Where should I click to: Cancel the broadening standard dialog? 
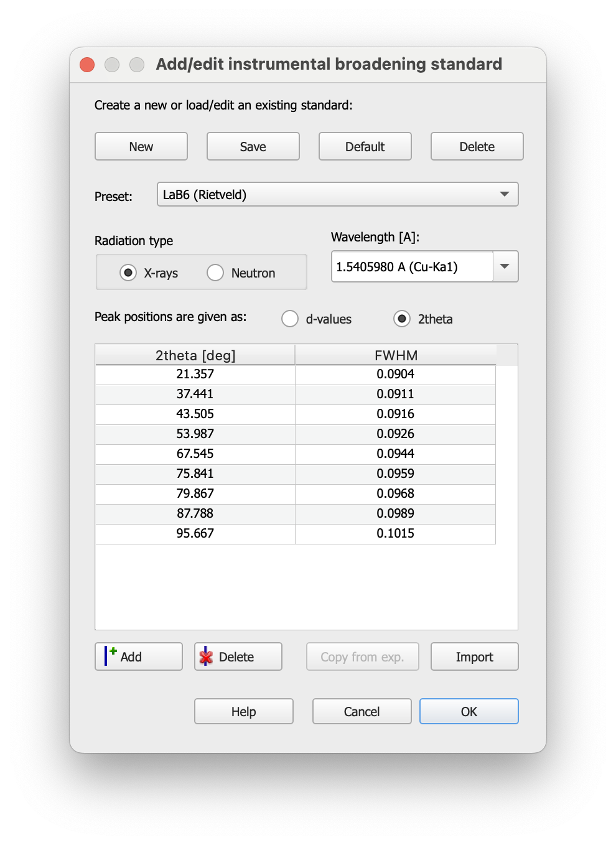coord(362,711)
